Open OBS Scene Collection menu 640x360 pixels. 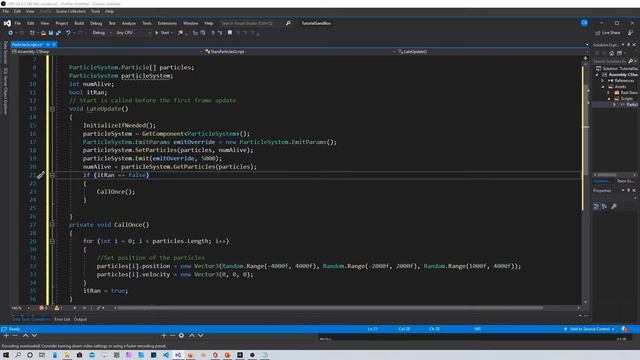tap(71, 11)
